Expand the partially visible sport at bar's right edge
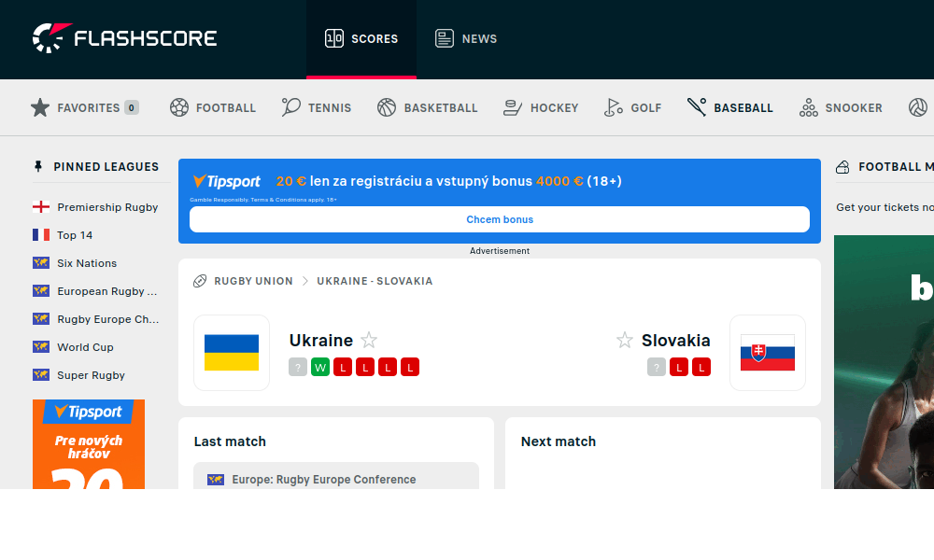Image resolution: width=934 pixels, height=560 pixels. [918, 107]
